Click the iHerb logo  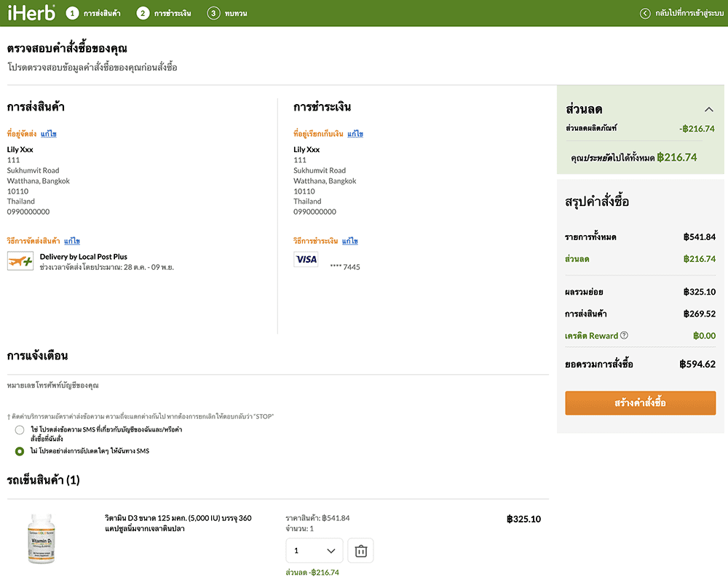(31, 12)
